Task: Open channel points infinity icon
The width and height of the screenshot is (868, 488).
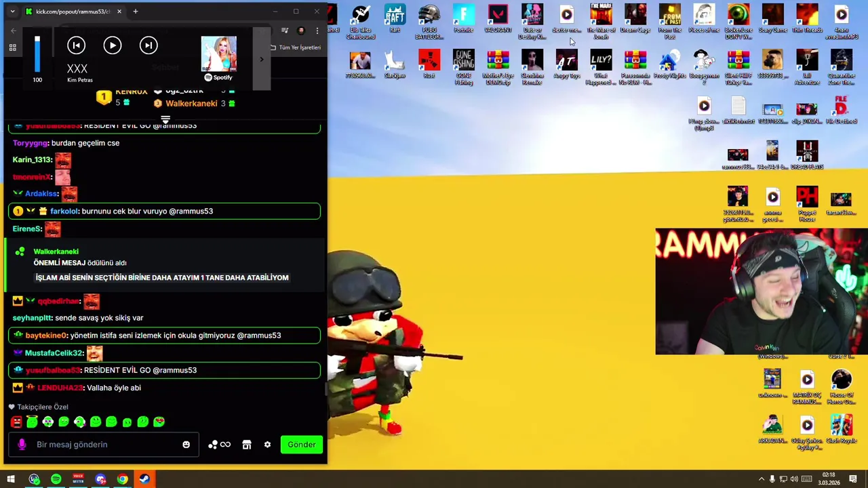Action: [219, 445]
